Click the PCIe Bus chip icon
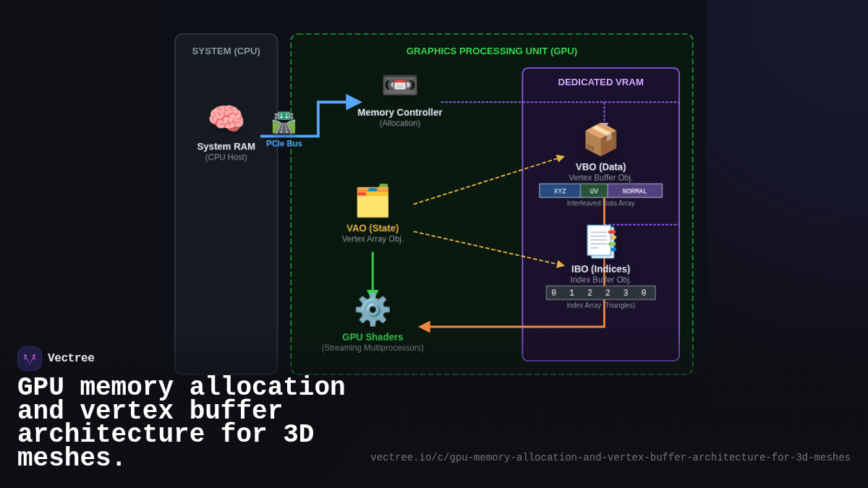868x488 pixels. (284, 124)
